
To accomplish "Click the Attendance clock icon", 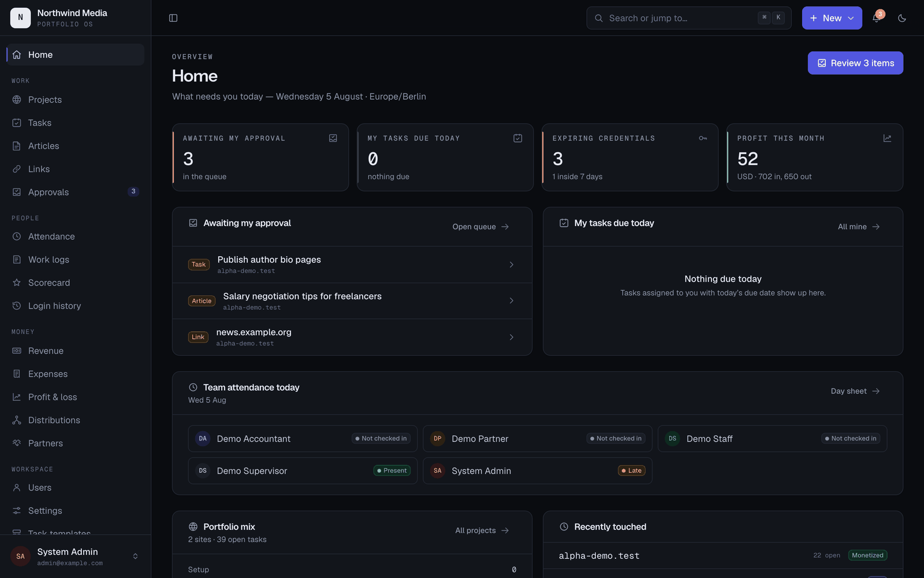I will point(17,236).
